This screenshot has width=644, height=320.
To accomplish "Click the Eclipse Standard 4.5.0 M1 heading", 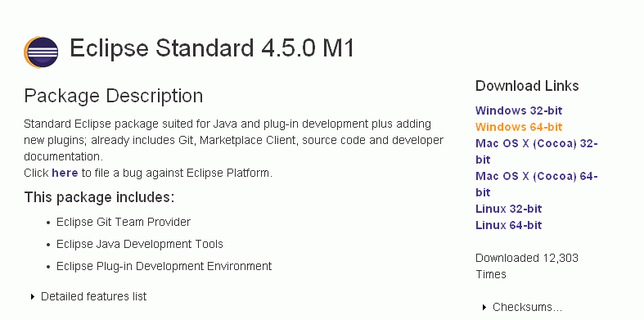I will (212, 48).
